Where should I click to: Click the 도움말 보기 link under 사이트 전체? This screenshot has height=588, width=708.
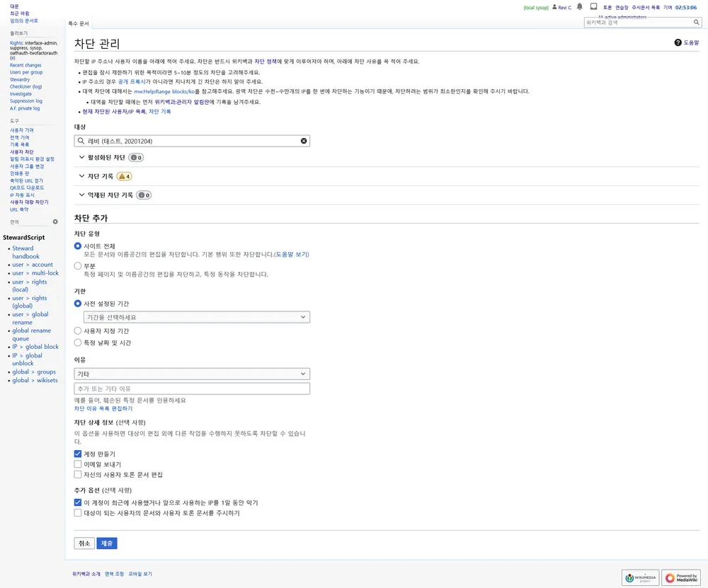tap(292, 255)
